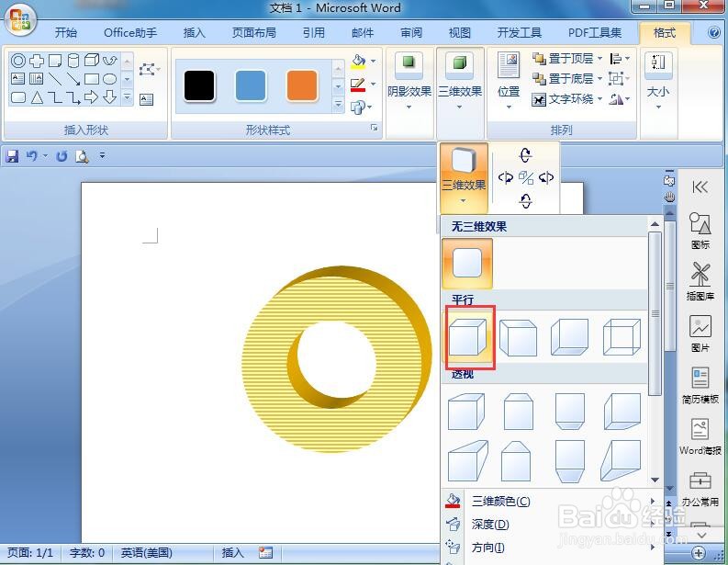Collapse the right sidebar with arrows
This screenshot has height=565, width=728.
700,186
